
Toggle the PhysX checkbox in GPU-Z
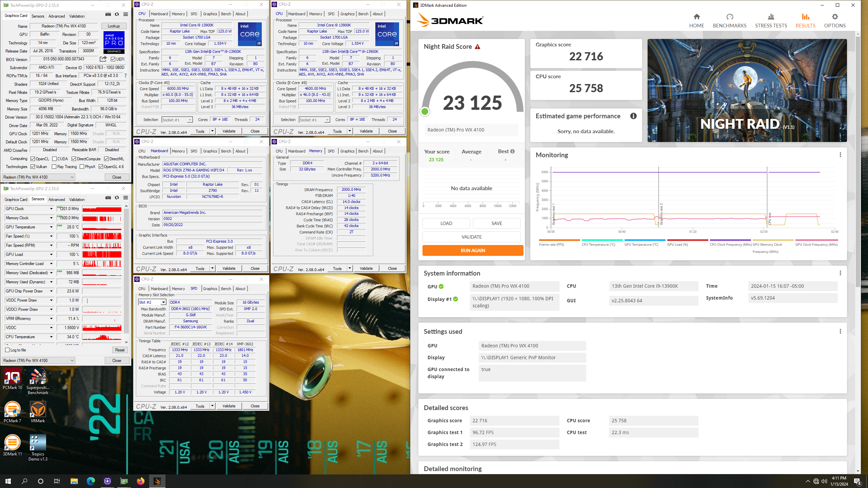click(x=82, y=167)
